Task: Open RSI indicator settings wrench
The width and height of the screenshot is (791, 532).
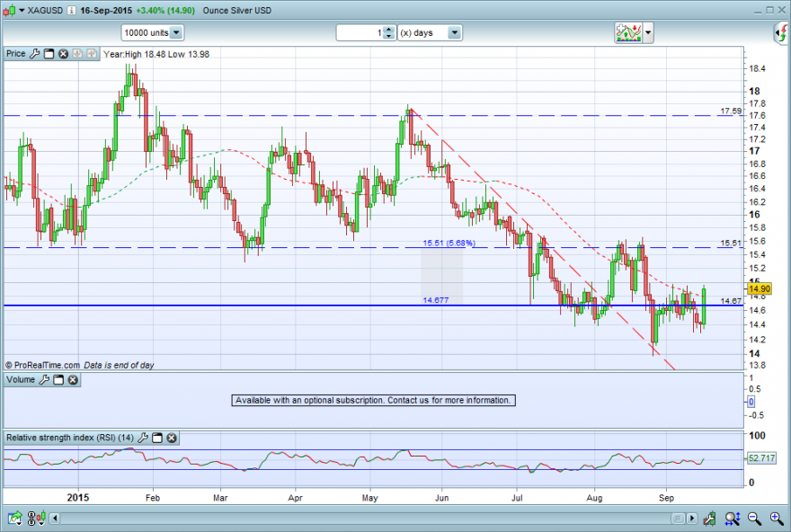Action: pos(143,438)
